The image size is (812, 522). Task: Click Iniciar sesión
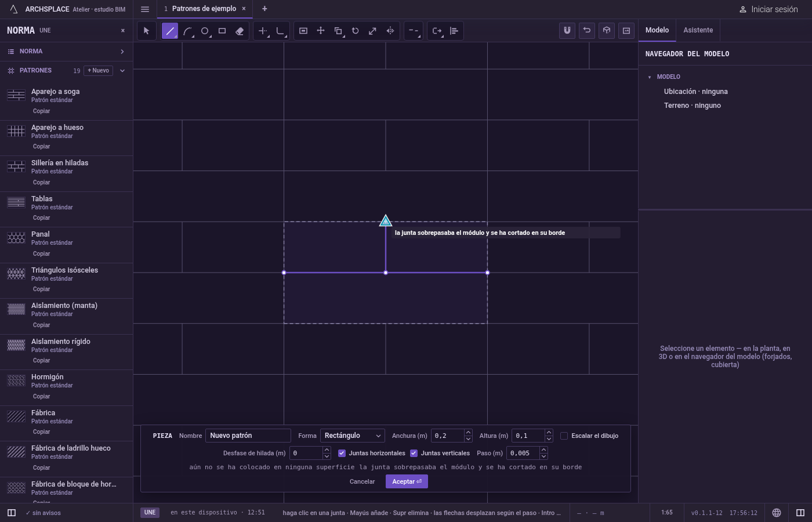768,9
